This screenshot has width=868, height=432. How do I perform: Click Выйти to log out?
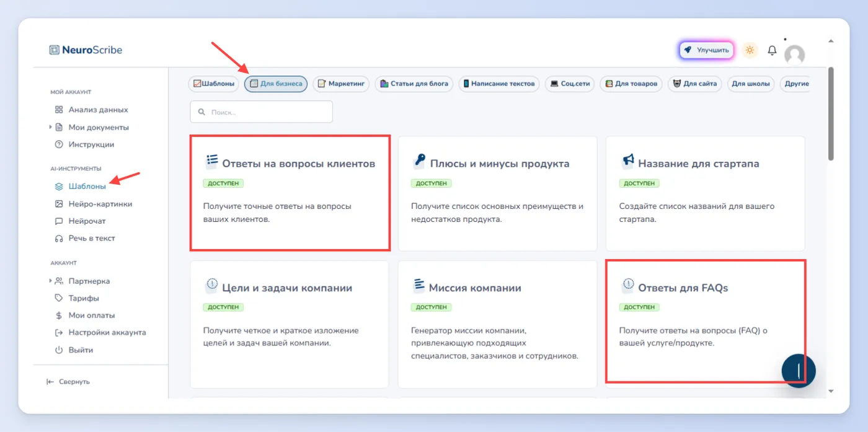tap(81, 350)
